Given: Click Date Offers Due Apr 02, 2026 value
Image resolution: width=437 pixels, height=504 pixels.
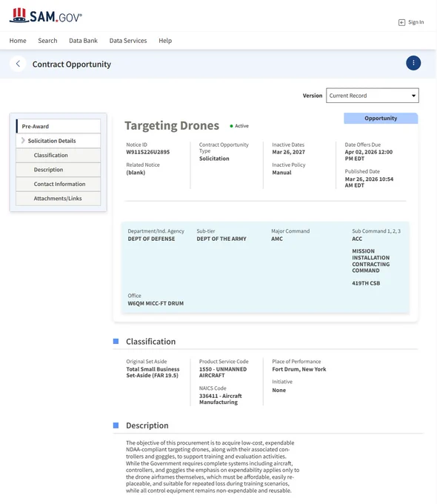Looking at the screenshot, I should pos(369,155).
